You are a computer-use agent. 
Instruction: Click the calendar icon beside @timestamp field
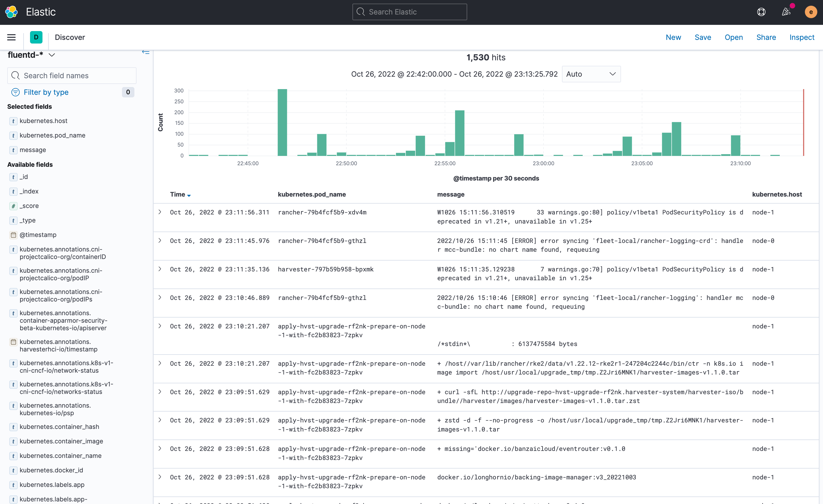pos(13,235)
